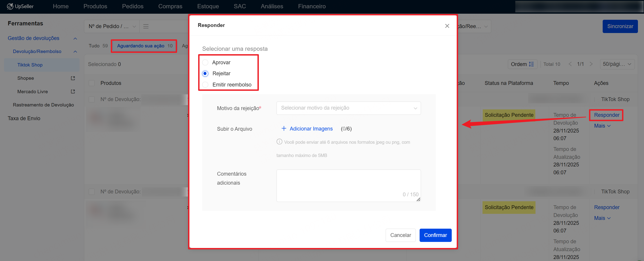Open the Financeiro menu

coord(312,6)
